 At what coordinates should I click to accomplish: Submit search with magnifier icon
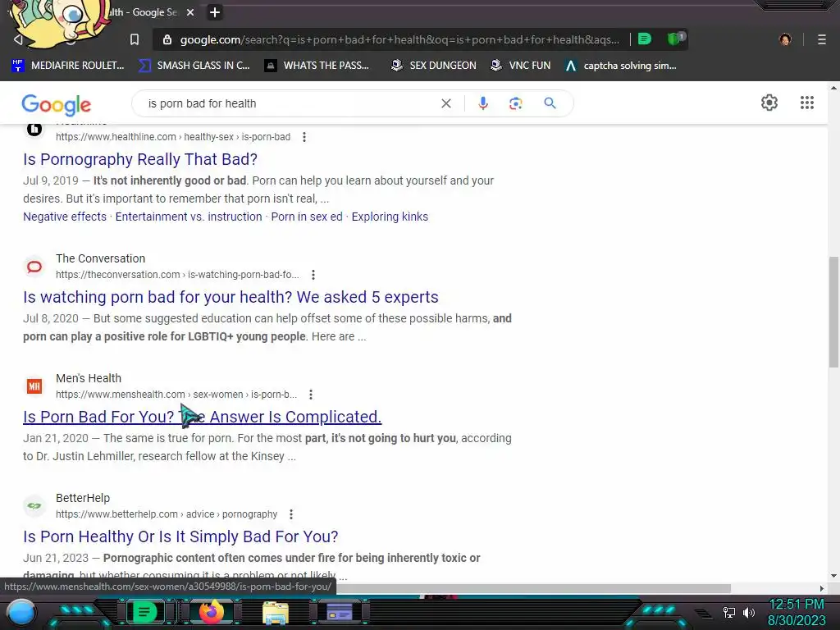tap(550, 103)
